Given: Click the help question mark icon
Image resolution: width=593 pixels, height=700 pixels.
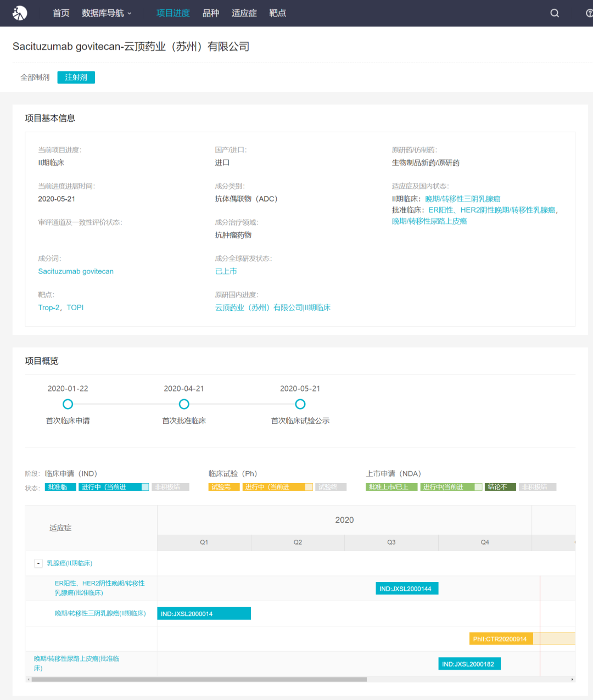Looking at the screenshot, I should [x=590, y=13].
